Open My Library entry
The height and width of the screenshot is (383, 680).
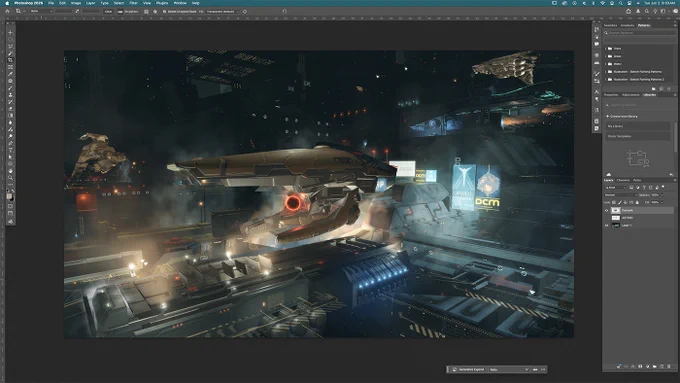(638, 126)
